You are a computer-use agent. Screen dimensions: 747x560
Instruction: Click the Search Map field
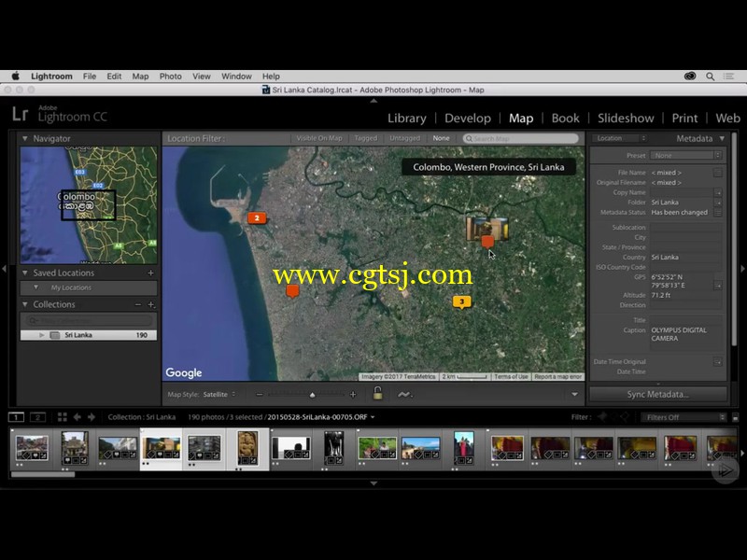520,138
